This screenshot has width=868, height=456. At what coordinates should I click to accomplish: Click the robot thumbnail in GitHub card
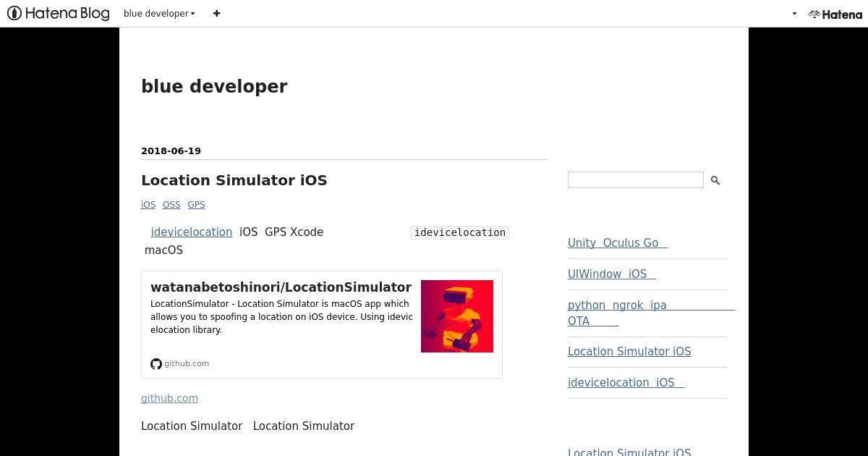pos(457,316)
